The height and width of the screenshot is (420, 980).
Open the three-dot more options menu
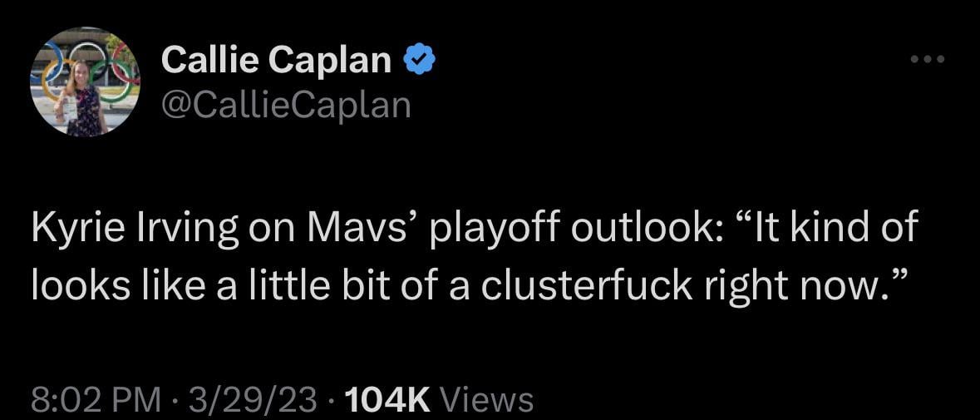[x=927, y=59]
